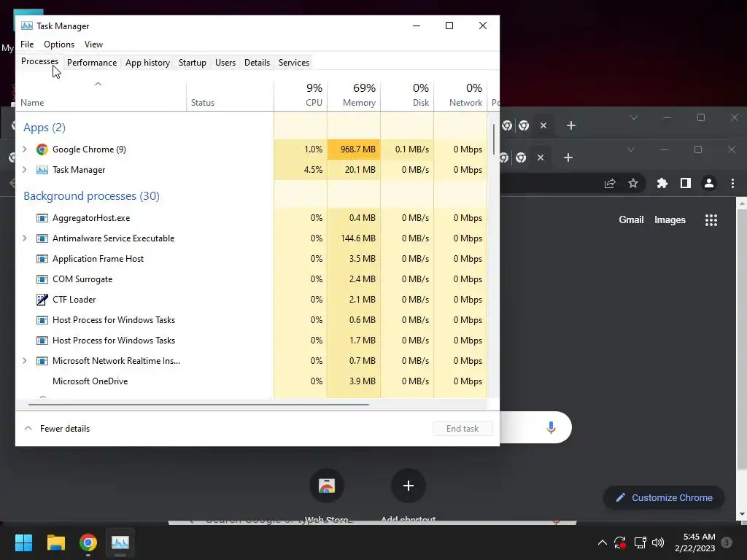
Task: Click the End task button
Action: (462, 429)
